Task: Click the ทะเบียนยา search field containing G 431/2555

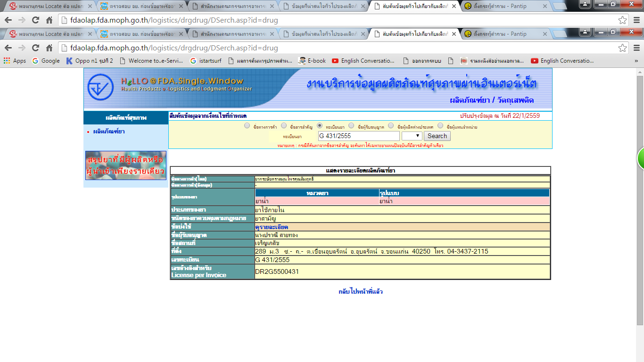Action: (x=359, y=136)
